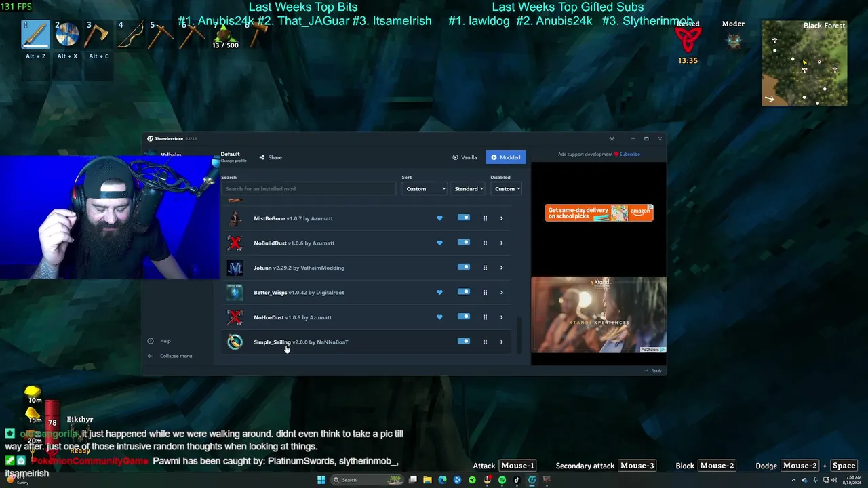Image resolution: width=868 pixels, height=488 pixels.
Task: Disable the Jotunn mod toggle
Action: (463, 267)
